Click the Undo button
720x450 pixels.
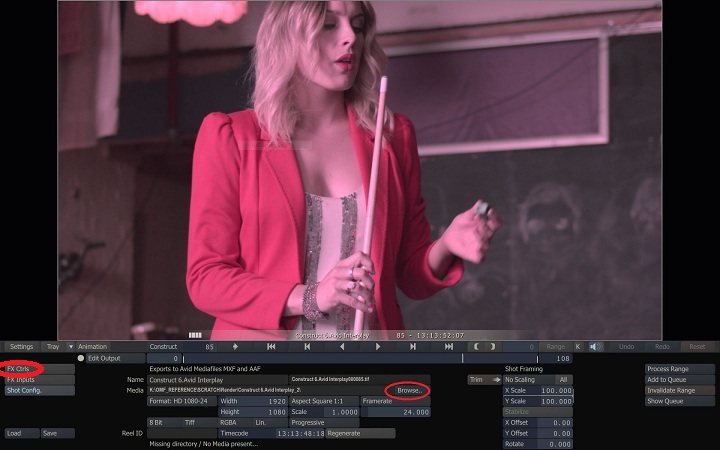tap(626, 347)
